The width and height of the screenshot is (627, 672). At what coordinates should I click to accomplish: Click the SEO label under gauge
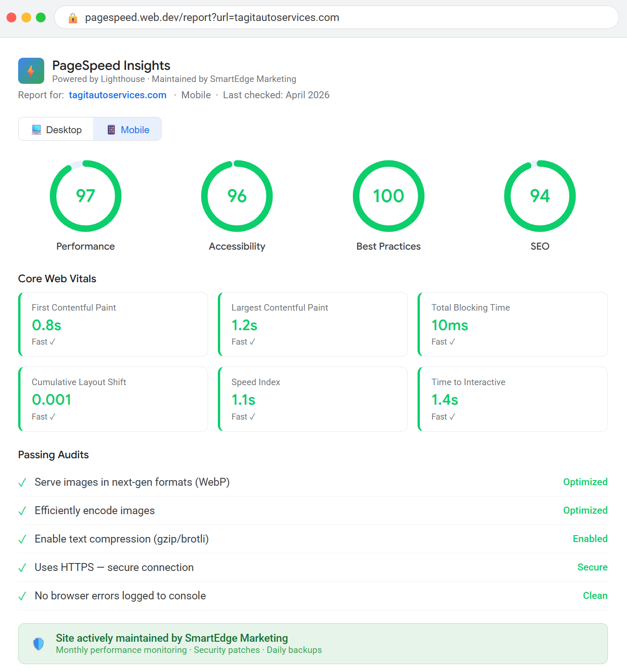[540, 246]
